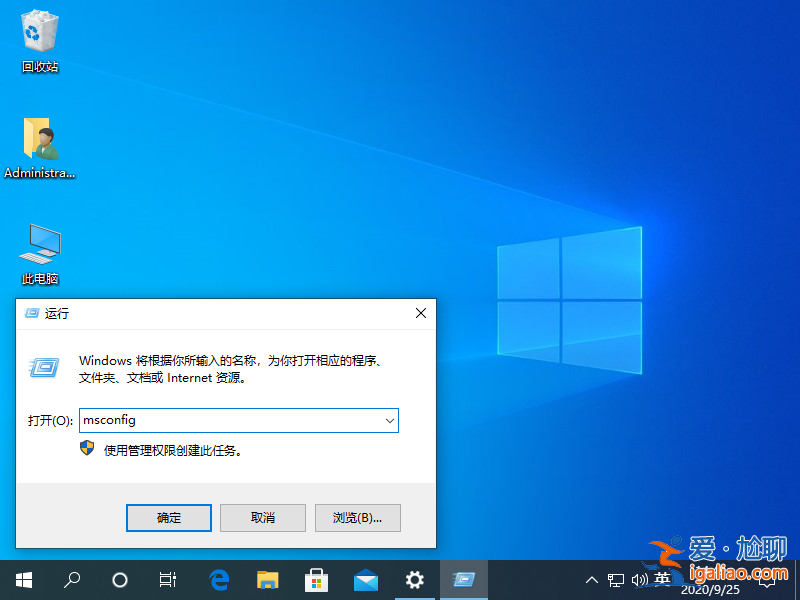
Task: Open the Recycle Bin (回收站)
Action: click(x=38, y=32)
